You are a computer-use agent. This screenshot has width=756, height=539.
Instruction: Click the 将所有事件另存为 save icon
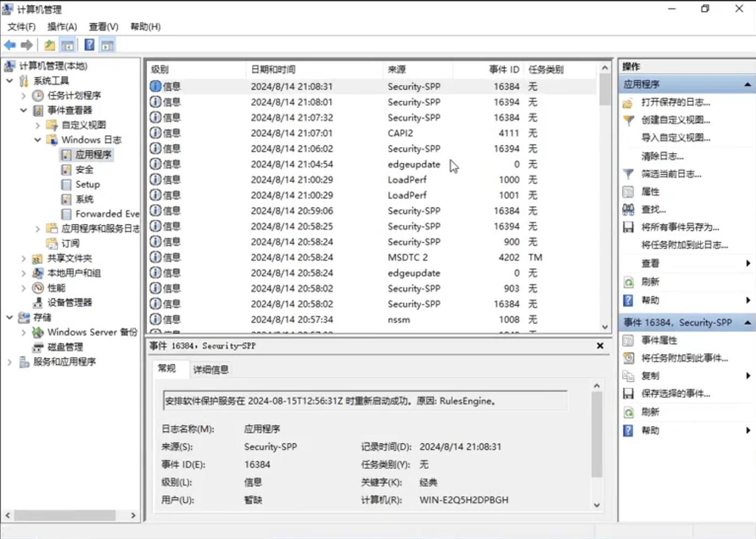pyautogui.click(x=628, y=227)
